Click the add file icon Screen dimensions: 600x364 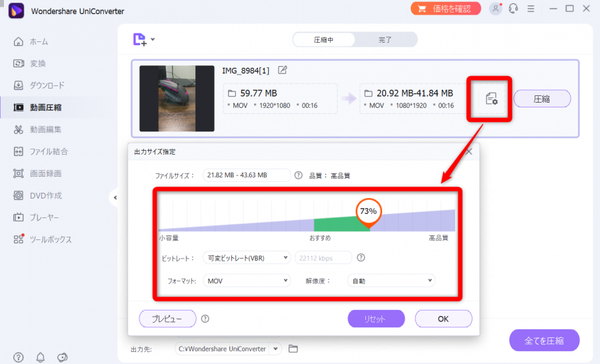140,39
